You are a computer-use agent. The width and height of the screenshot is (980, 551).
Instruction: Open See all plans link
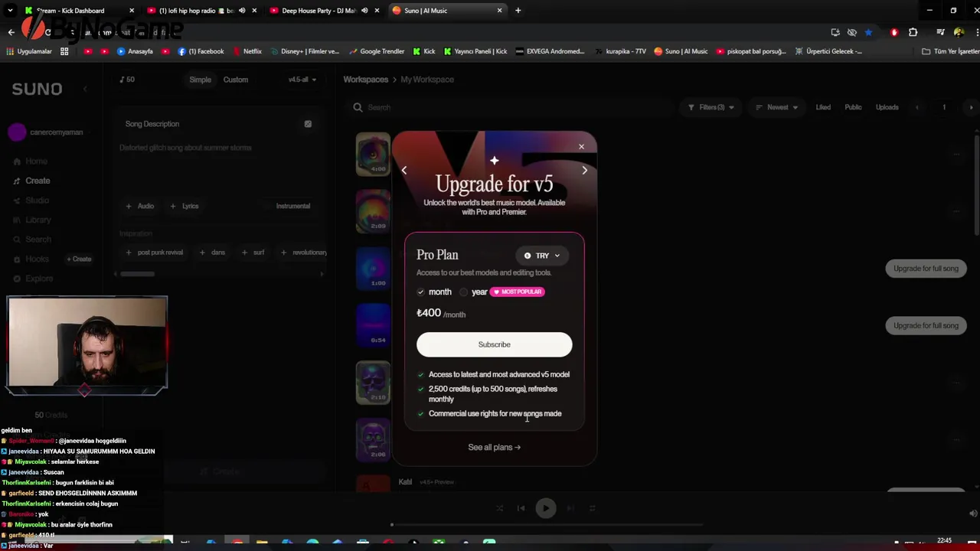[494, 447]
